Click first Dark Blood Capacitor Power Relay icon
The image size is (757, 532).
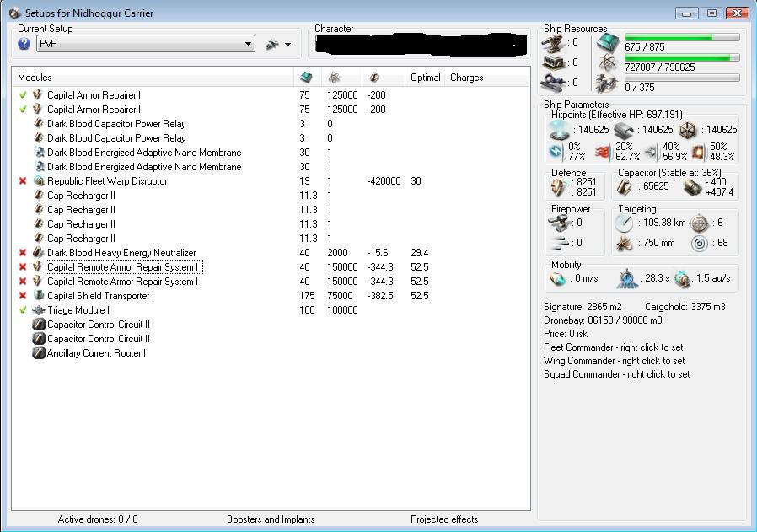(x=39, y=124)
